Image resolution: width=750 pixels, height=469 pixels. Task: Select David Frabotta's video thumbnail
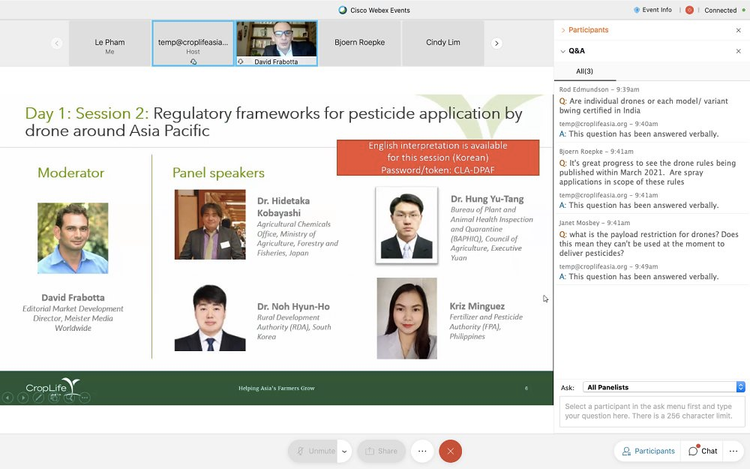276,43
